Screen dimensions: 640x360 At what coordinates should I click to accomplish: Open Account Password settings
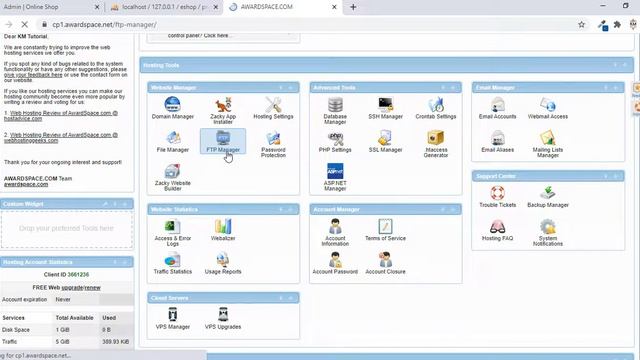coord(335,263)
